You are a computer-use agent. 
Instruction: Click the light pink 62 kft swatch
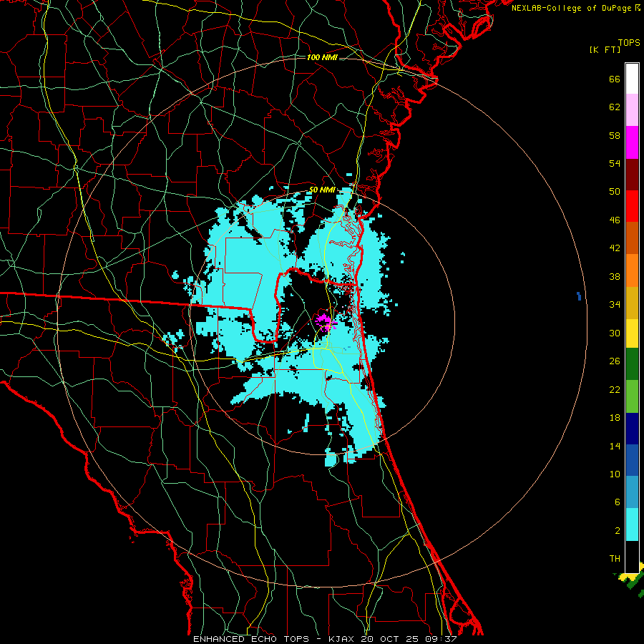pyautogui.click(x=632, y=110)
